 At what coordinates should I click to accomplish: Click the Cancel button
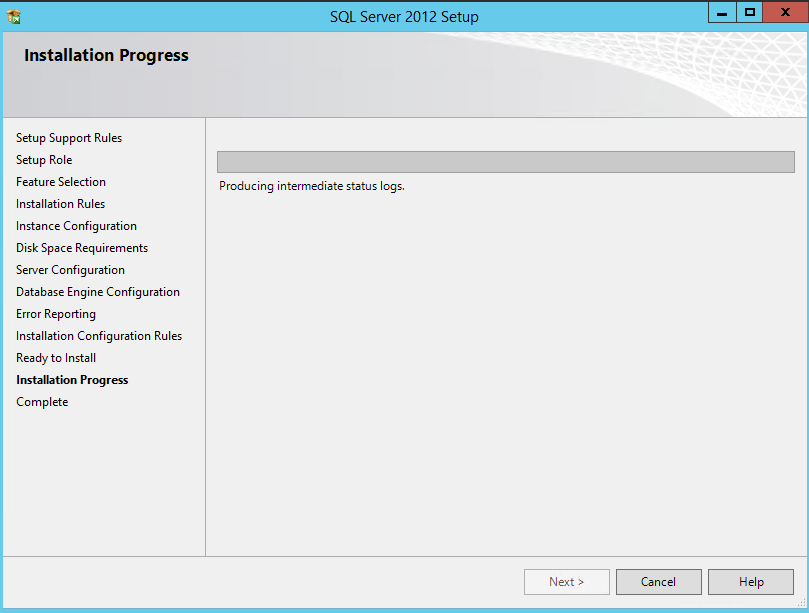pyautogui.click(x=658, y=582)
